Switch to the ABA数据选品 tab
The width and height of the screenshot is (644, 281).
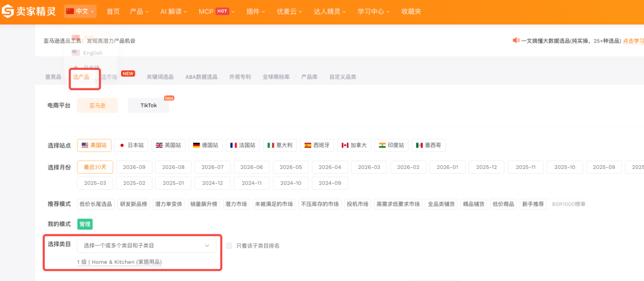[202, 77]
